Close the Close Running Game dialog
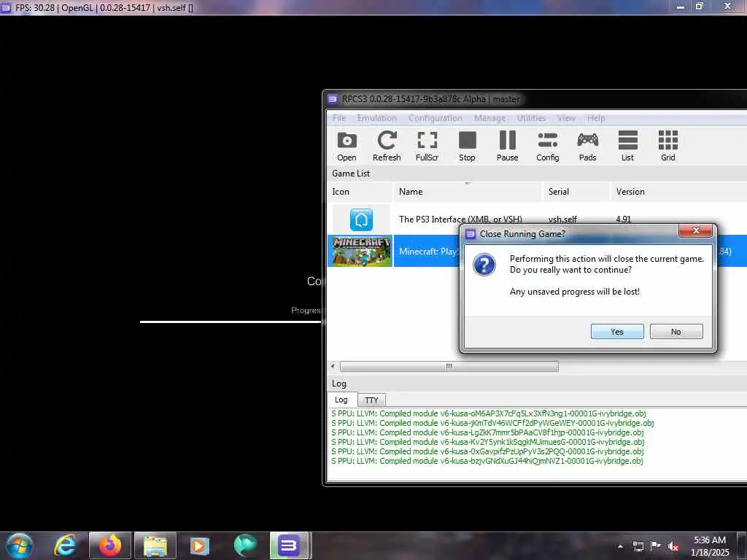The width and height of the screenshot is (747, 560). pyautogui.click(x=695, y=230)
